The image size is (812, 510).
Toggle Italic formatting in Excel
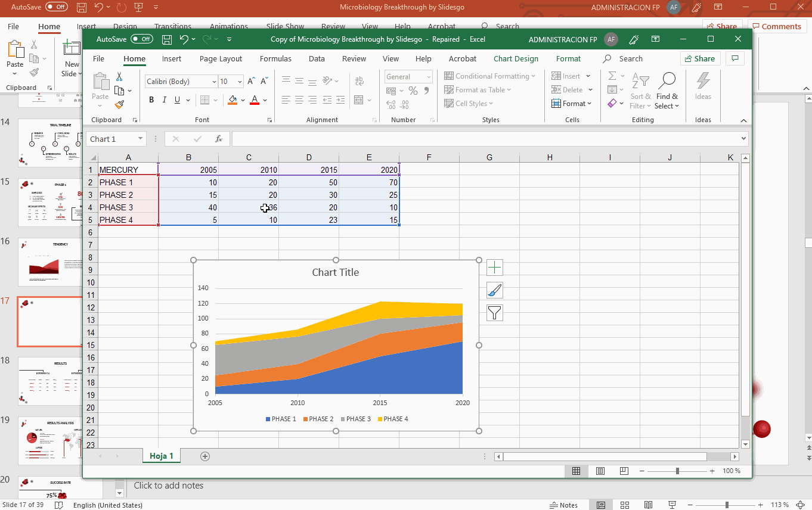tap(165, 100)
